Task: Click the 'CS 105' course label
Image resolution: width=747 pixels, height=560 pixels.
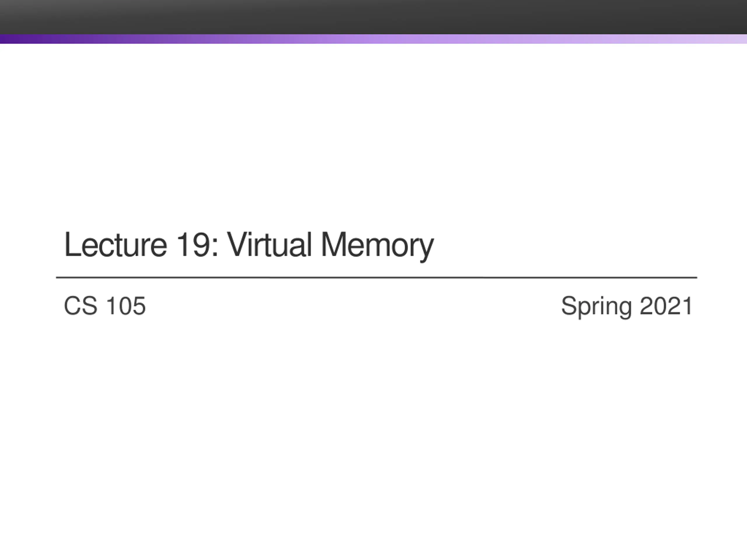Action: point(105,306)
